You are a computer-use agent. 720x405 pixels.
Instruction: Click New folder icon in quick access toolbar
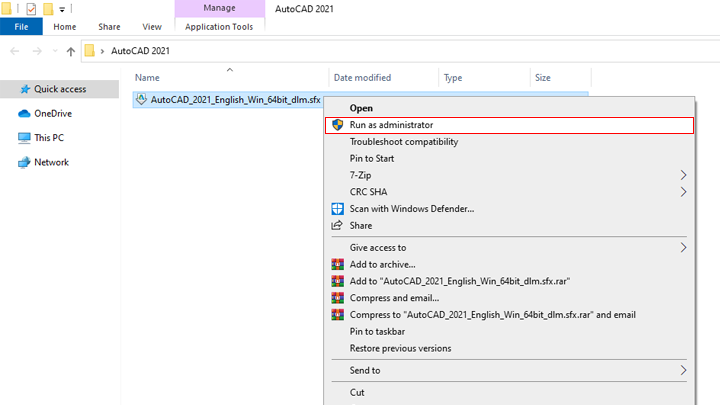pyautogui.click(x=47, y=9)
